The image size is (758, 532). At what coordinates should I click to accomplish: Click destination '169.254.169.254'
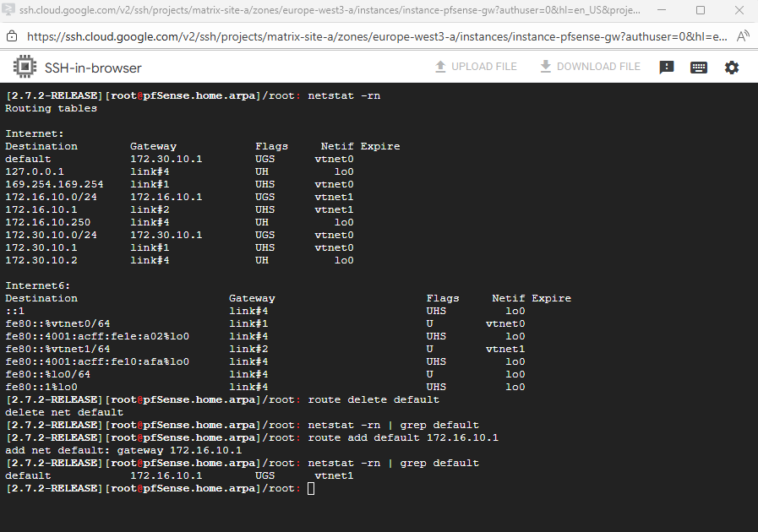54,184
